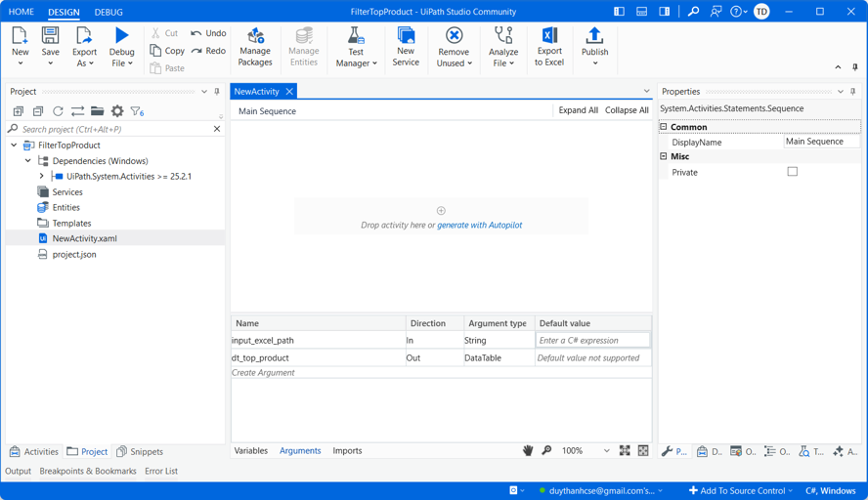Click Expand All in designer
Screen dimensions: 868x500
578,110
